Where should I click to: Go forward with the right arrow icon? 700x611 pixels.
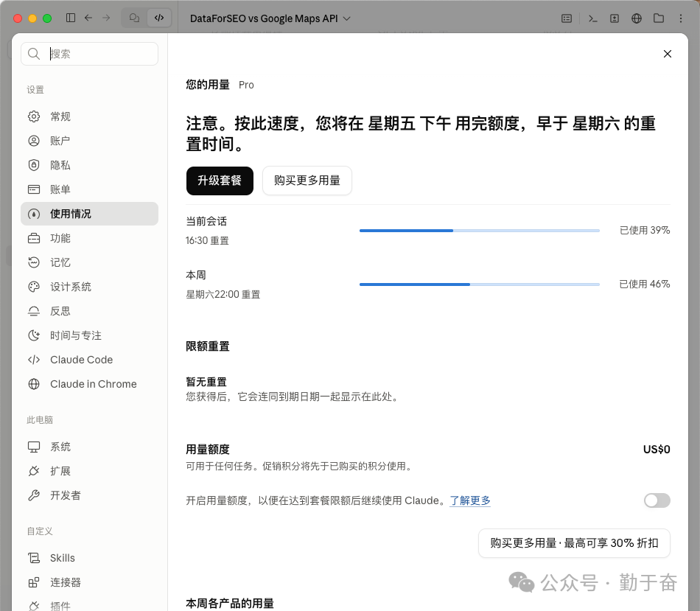[106, 18]
